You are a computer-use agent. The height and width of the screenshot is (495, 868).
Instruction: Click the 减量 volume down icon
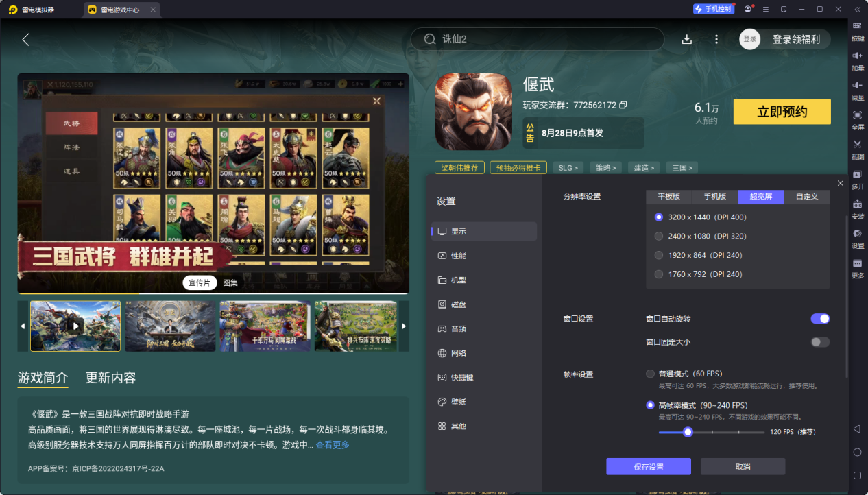click(x=857, y=85)
